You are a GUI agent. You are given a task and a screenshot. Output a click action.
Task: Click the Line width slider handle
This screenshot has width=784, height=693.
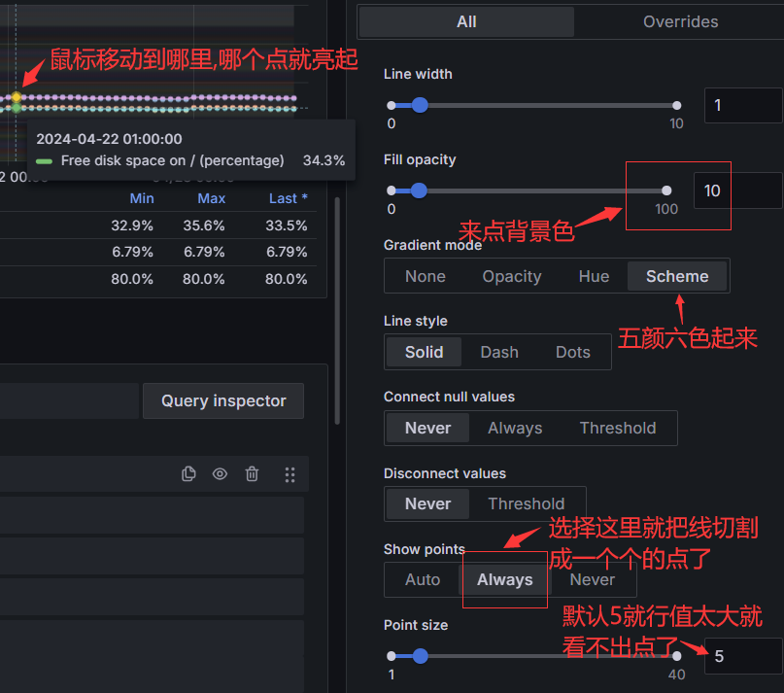[x=420, y=105]
